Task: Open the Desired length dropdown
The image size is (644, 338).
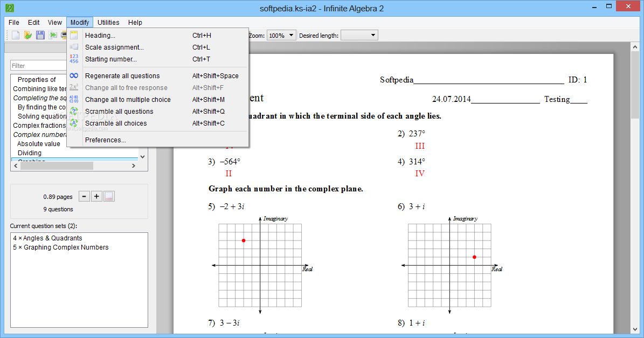Action: point(359,36)
